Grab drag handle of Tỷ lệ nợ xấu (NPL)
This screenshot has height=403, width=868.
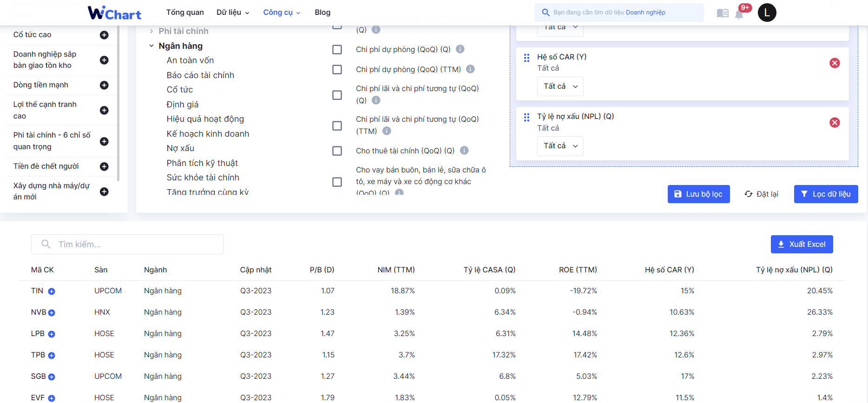[526, 117]
